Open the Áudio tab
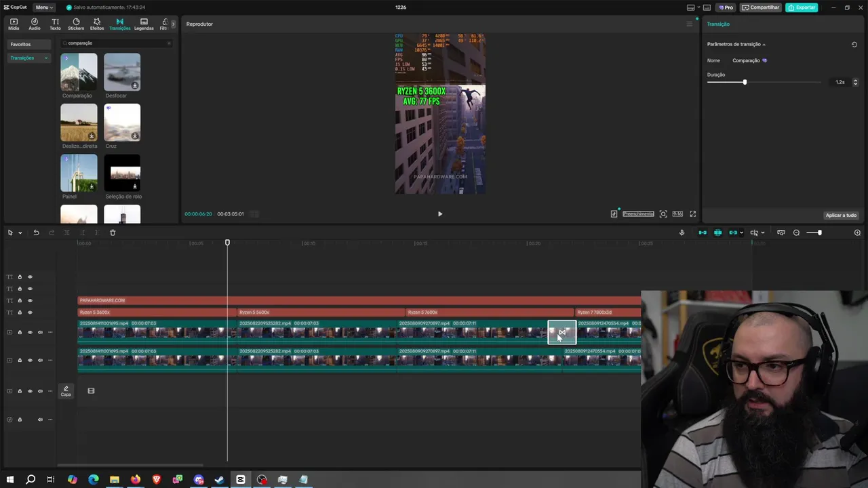Screen dimensions: 868x488 click(35, 24)
